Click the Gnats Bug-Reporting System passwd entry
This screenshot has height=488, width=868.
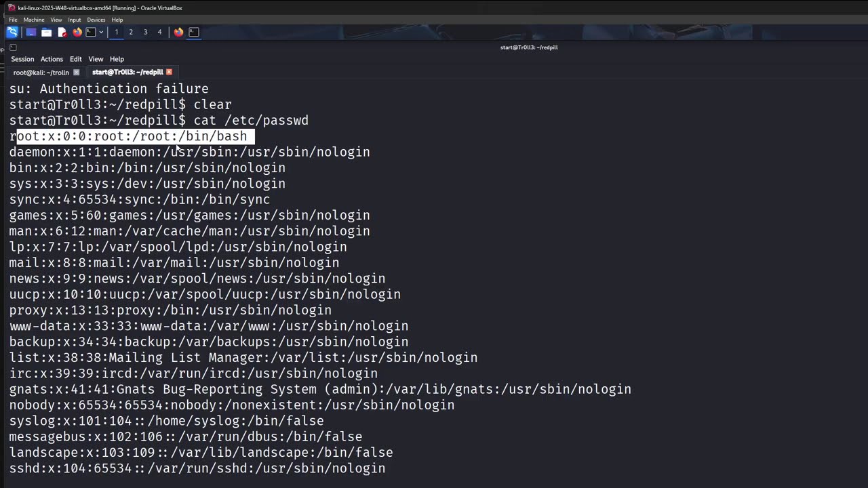(x=320, y=389)
